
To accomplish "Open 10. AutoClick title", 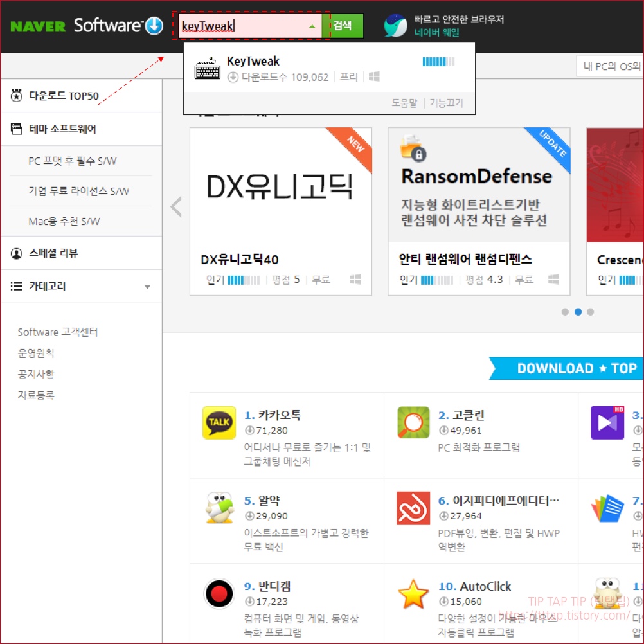I will pos(474,587).
